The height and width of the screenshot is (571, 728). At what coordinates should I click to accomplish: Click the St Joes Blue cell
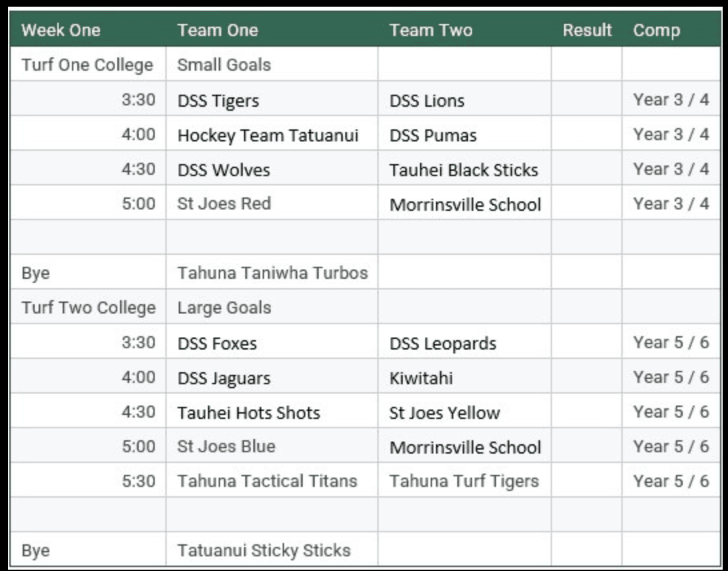pyautogui.click(x=272, y=446)
